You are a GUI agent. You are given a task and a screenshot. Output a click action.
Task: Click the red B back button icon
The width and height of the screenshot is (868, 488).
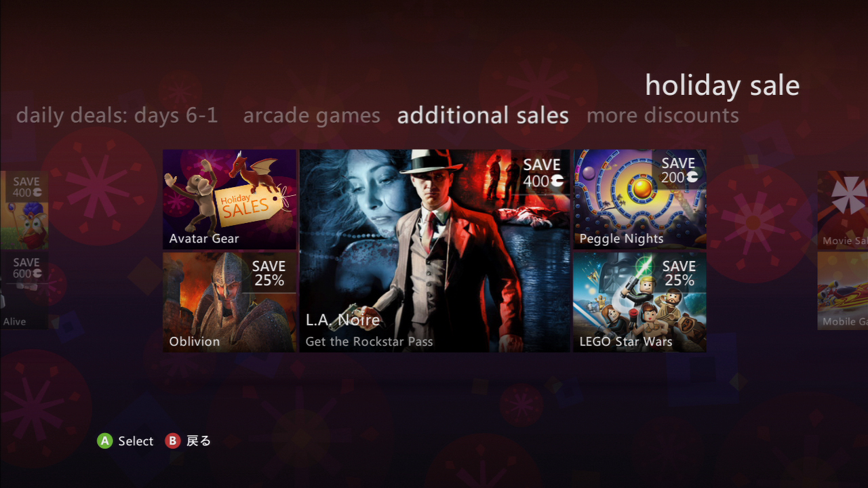pos(173,441)
